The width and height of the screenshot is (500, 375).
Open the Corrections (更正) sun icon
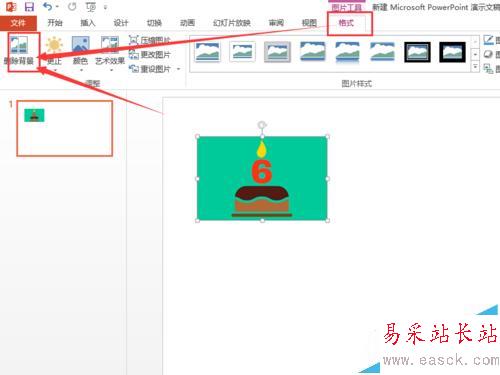coord(54,46)
